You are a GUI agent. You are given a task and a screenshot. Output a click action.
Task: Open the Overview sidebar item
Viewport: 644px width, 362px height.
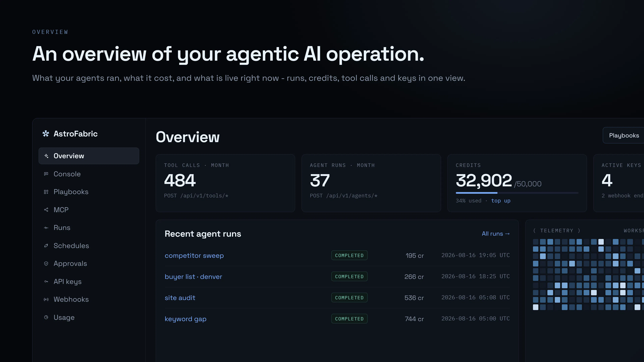89,156
